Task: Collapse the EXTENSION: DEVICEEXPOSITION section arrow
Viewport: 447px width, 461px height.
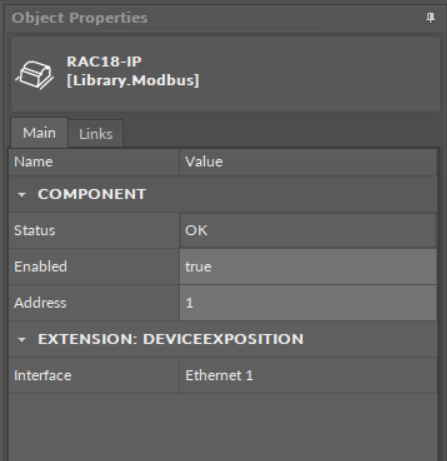Action: pyautogui.click(x=22, y=340)
